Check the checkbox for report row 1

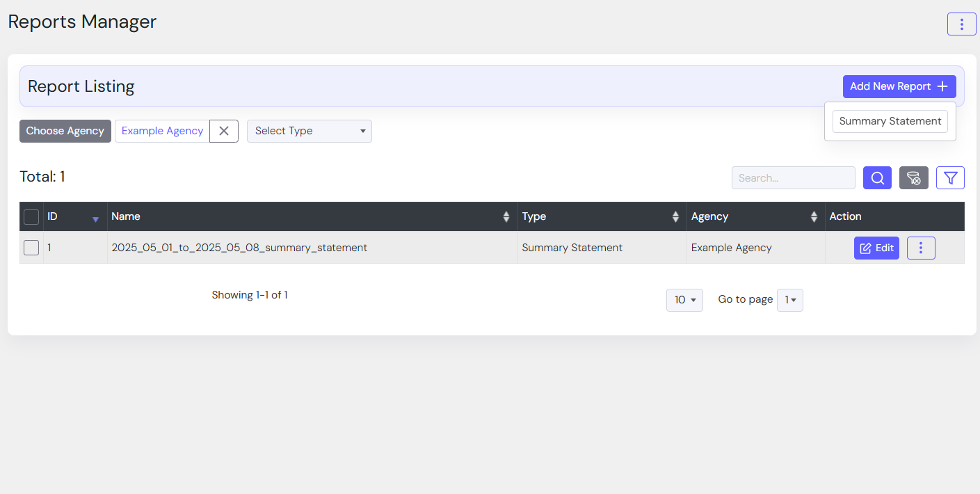click(31, 248)
